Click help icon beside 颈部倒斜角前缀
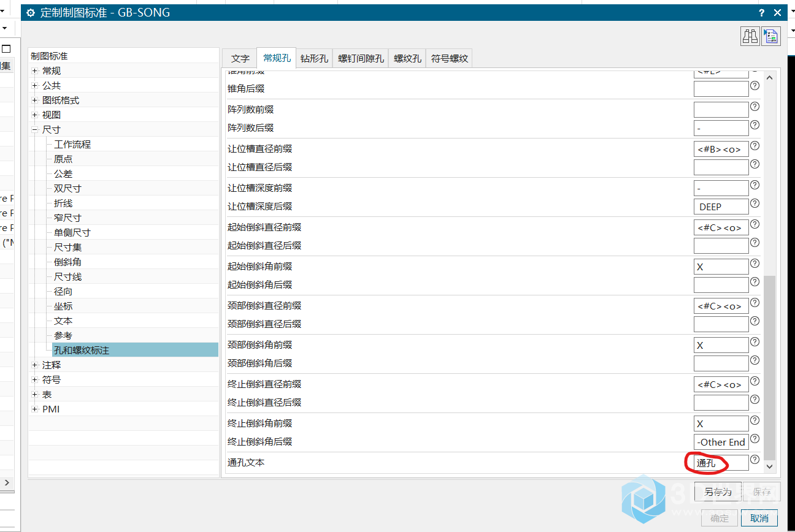This screenshot has width=795, height=532. point(755,342)
